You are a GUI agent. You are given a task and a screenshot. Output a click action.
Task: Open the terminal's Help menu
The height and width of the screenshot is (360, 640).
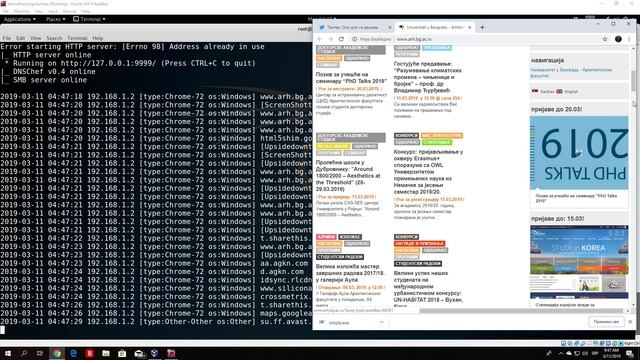coord(98,38)
